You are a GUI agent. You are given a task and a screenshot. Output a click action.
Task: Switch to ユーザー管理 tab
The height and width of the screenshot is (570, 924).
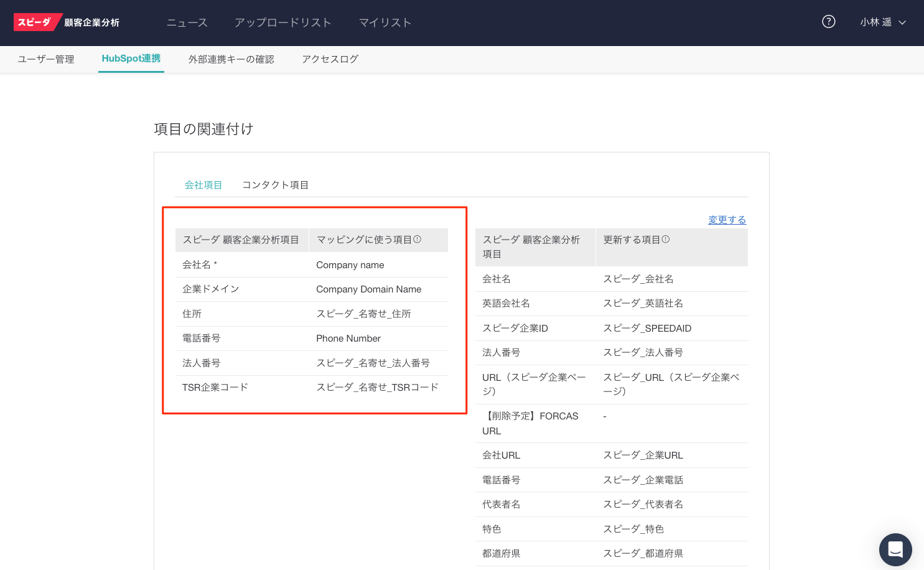pyautogui.click(x=46, y=59)
